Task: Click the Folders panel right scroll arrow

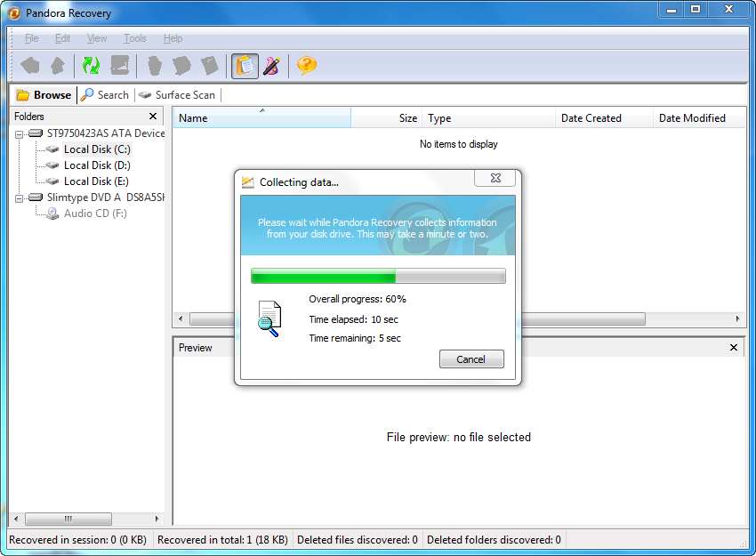Action: coord(157,519)
